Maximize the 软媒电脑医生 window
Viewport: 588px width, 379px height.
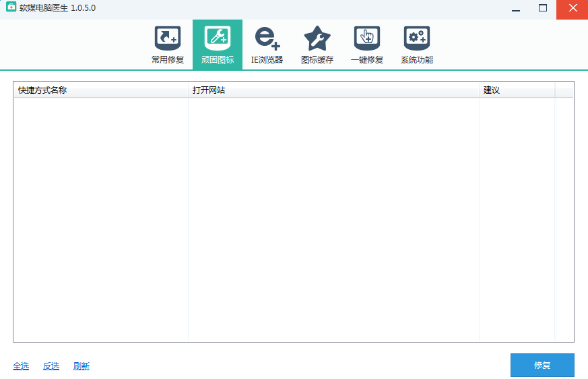pos(543,9)
